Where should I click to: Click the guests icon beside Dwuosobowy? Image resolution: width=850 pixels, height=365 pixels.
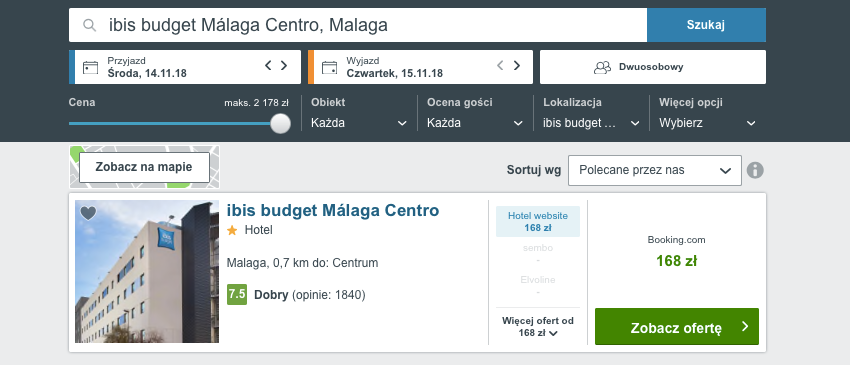tap(602, 67)
